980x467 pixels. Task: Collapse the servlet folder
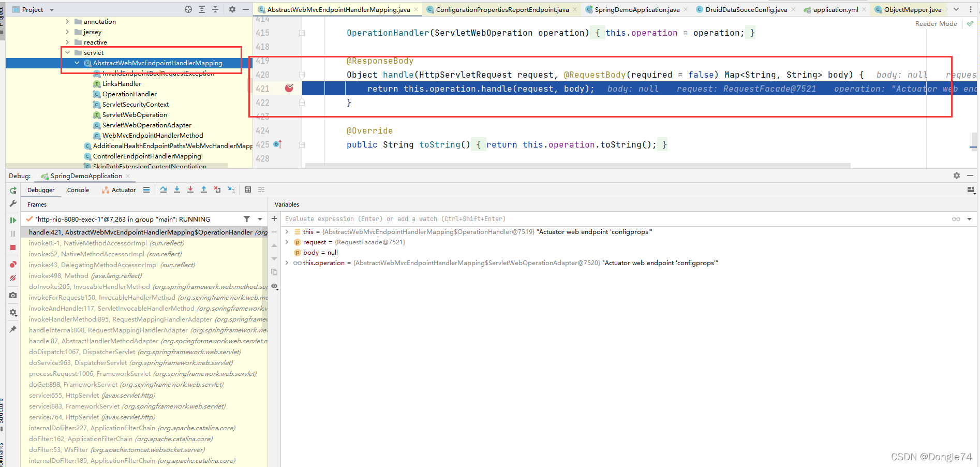tap(67, 52)
